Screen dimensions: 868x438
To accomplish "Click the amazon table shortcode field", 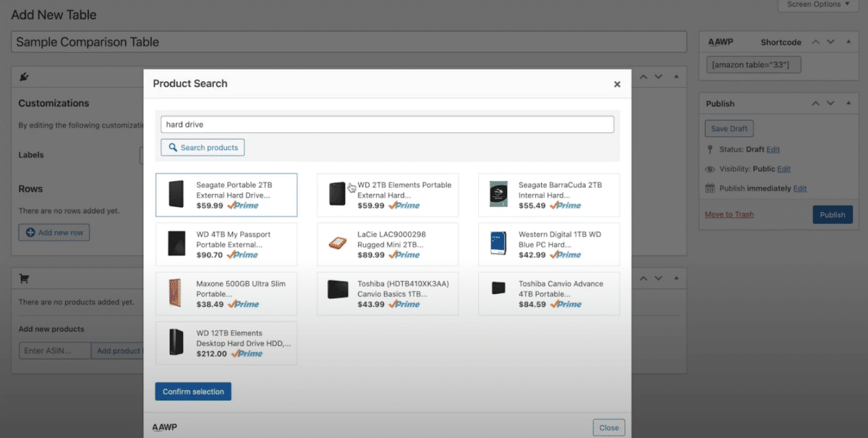I will point(754,65).
